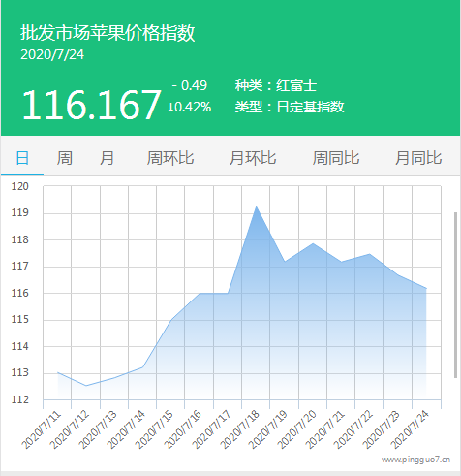Click the down arrow 0.42% change indicator
The height and width of the screenshot is (476, 461).
click(190, 107)
